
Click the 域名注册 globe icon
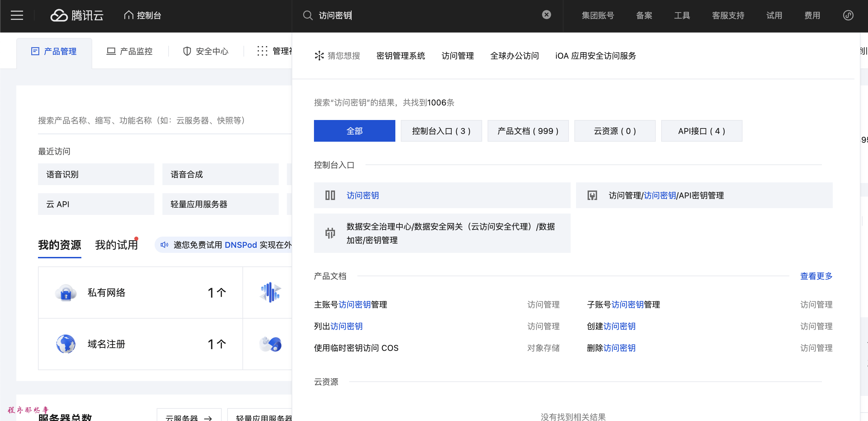[66, 344]
